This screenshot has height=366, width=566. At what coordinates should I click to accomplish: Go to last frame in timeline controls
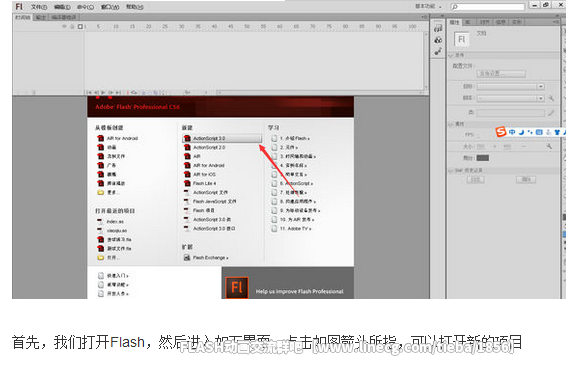click(118, 93)
